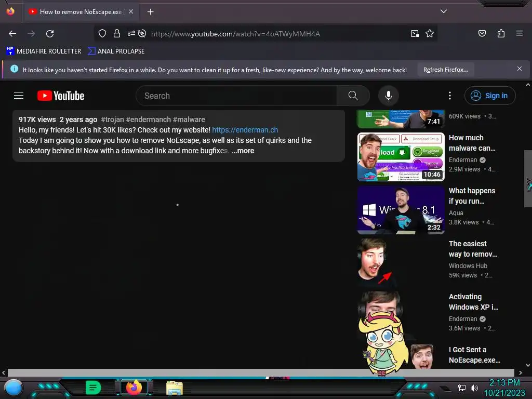Click in YouTube Search field
This screenshot has width=532, height=399.
pyautogui.click(x=236, y=96)
